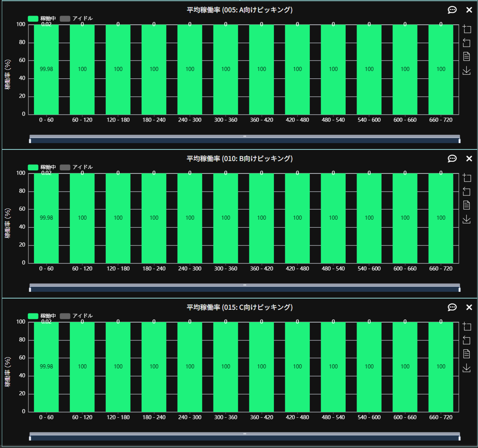Download the B向けピッキング chart as image
Image resolution: width=478 pixels, height=448 pixels.
click(x=466, y=219)
